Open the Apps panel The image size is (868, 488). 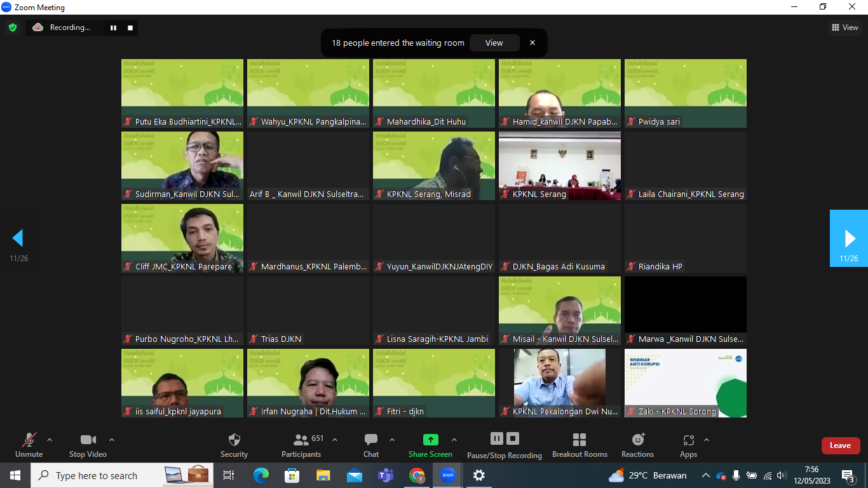pyautogui.click(x=688, y=445)
